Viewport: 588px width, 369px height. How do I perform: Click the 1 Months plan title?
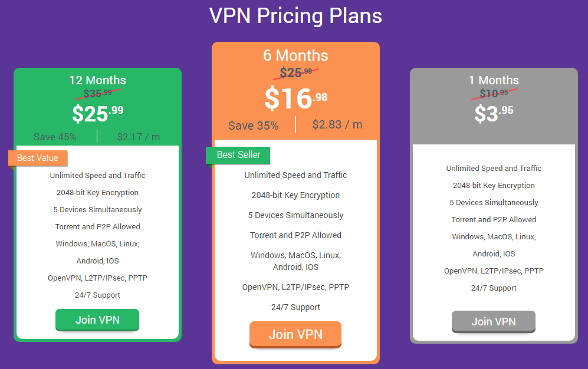point(494,80)
